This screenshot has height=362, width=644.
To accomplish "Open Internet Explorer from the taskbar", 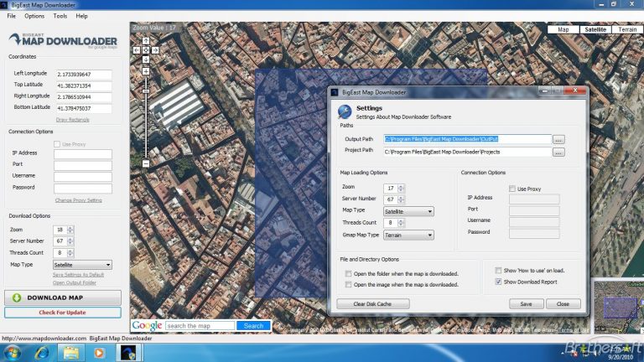I will click(40, 352).
